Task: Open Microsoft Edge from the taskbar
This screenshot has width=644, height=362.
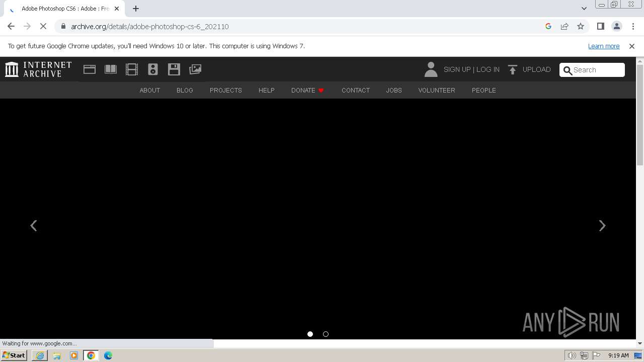Action: pos(108,355)
